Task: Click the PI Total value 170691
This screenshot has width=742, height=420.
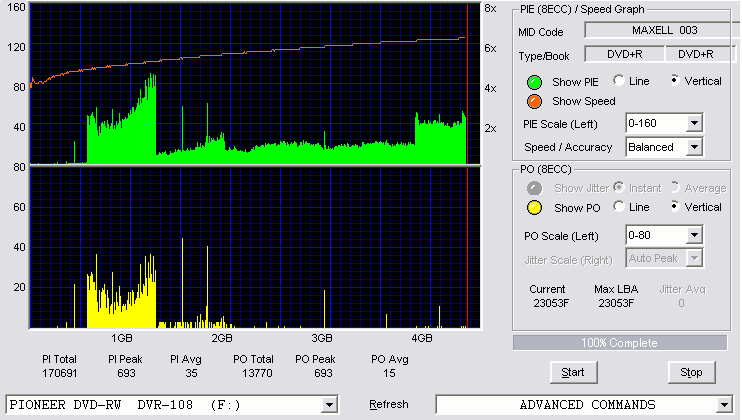Action: [x=60, y=373]
